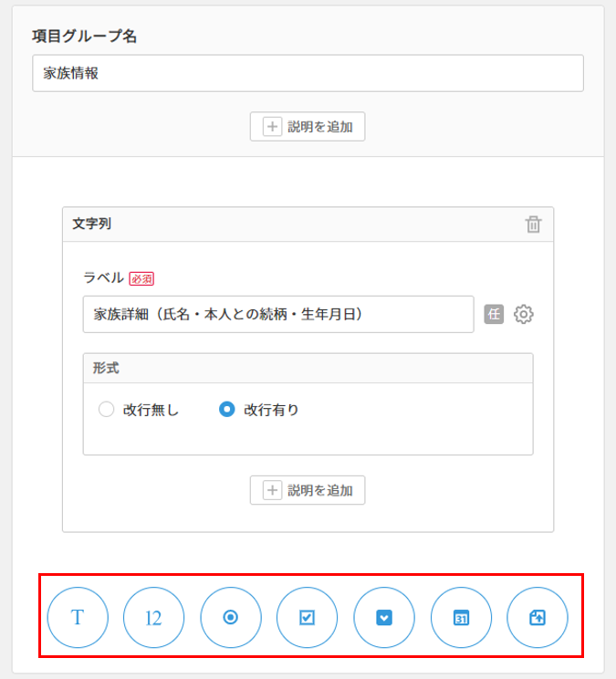Viewport: 616px width, 679px height.
Task: Add a text string field (T icon)
Action: (78, 618)
